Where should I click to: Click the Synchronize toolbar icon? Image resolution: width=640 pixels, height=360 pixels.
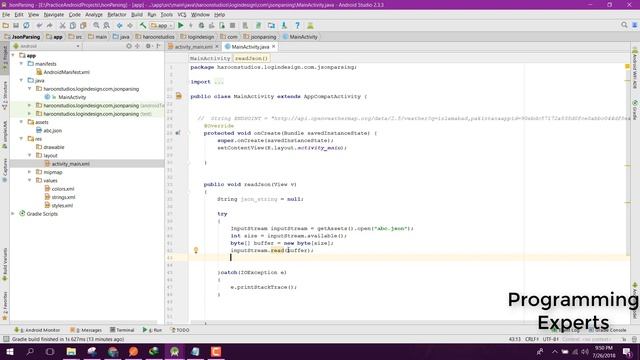26,25
